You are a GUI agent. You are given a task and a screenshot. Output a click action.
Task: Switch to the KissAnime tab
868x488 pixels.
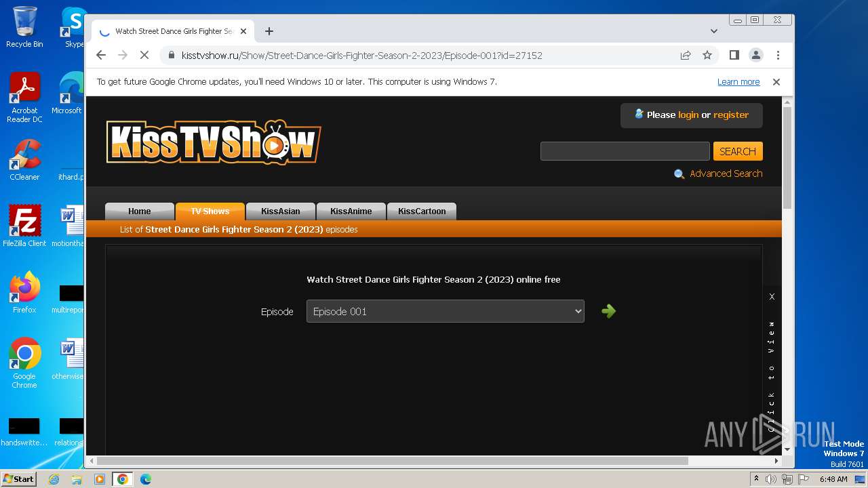(351, 211)
